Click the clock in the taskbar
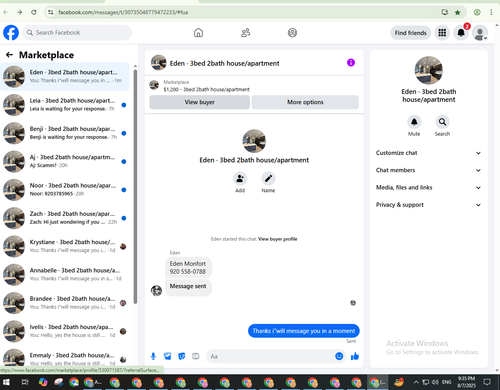This screenshot has width=500, height=390. [466, 382]
